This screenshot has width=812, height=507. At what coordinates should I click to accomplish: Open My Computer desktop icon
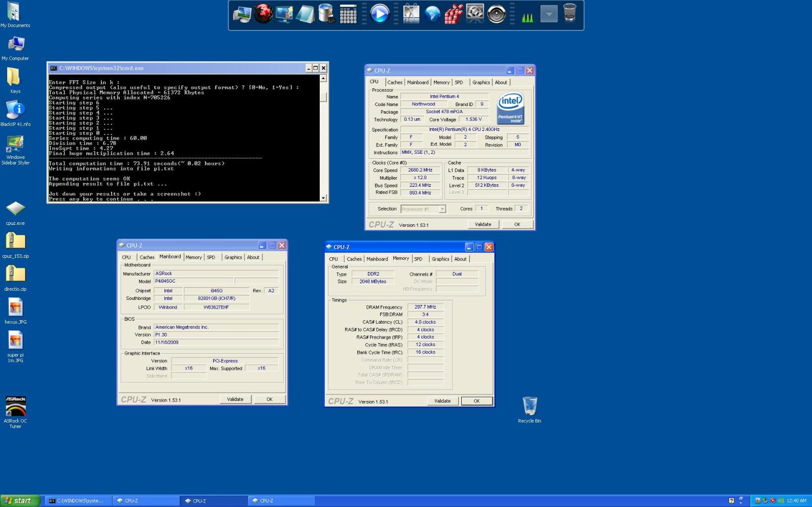click(x=15, y=48)
